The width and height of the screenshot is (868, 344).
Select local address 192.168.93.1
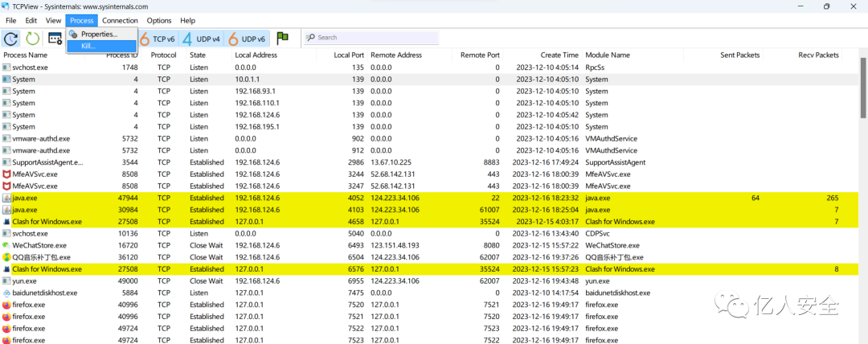point(256,91)
